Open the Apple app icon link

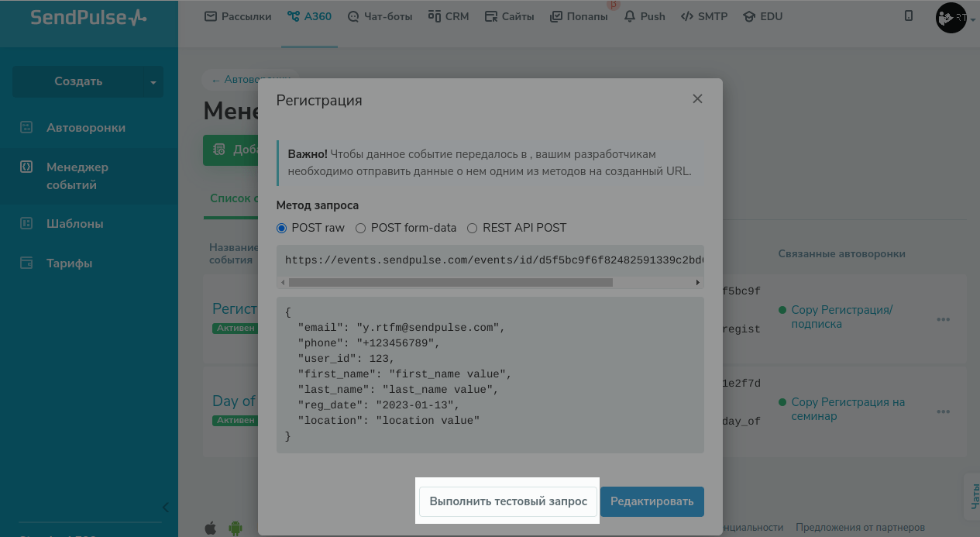point(210,528)
